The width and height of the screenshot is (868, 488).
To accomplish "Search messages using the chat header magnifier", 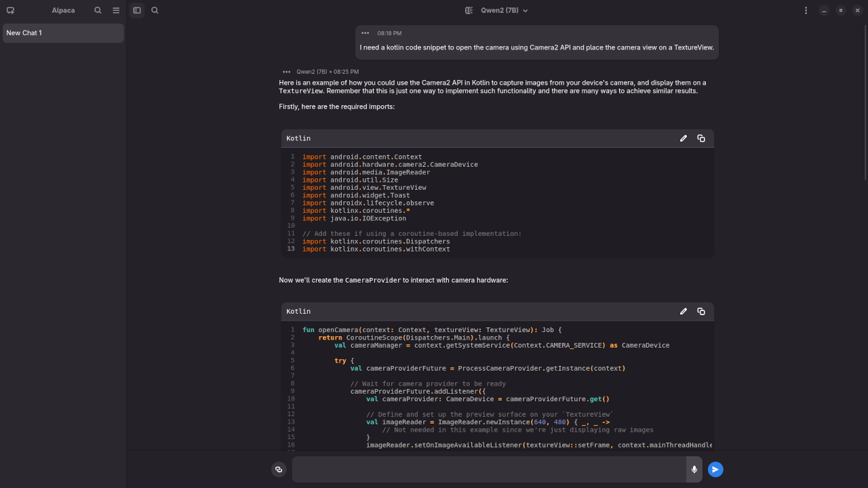I will [x=155, y=10].
